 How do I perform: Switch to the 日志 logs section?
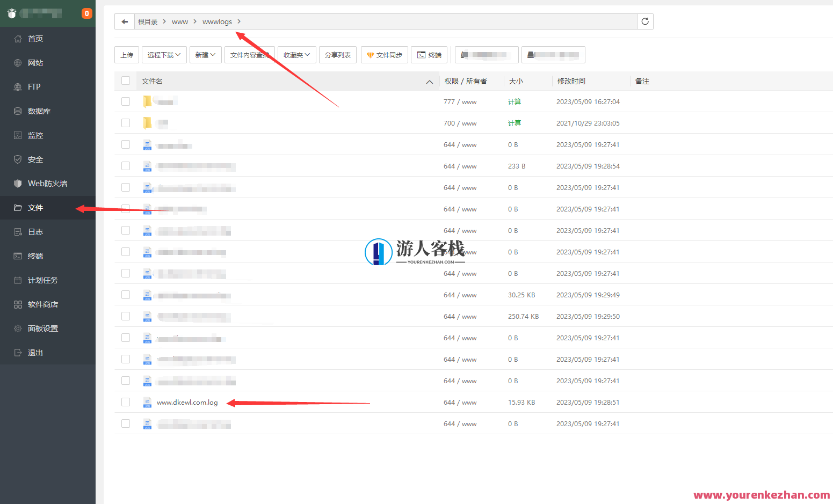tap(35, 231)
